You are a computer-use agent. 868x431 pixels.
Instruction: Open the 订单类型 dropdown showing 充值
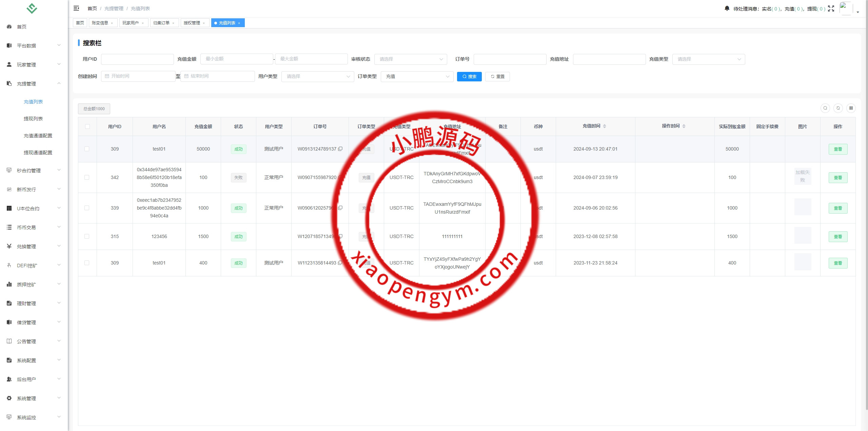point(417,77)
